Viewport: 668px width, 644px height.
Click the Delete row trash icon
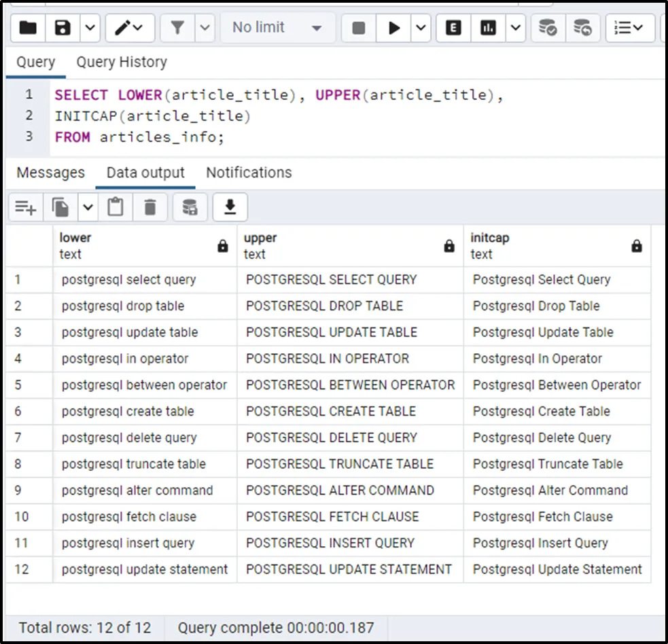point(150,207)
